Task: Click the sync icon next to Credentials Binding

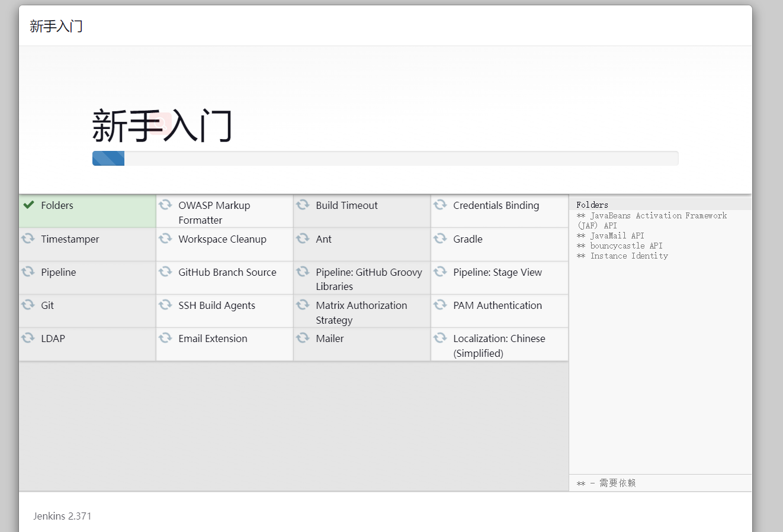Action: tap(440, 205)
